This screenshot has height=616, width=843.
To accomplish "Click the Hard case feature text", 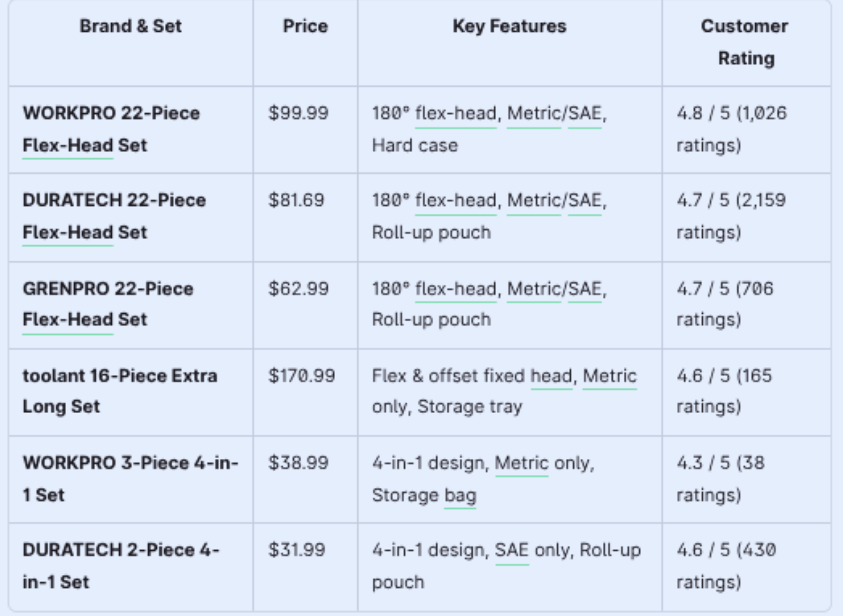I will [415, 145].
